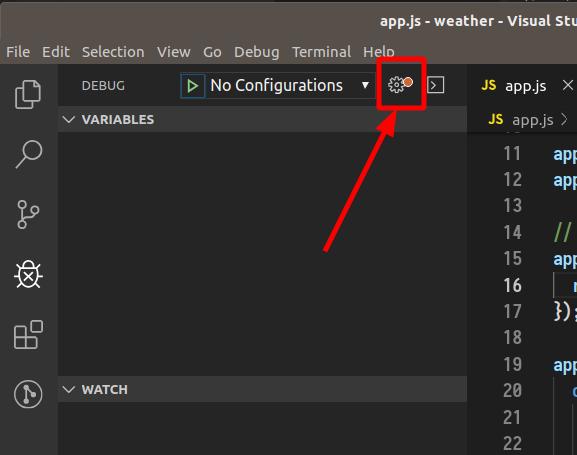577x455 pixels.
Task: Collapse the VARIABLES section
Action: click(x=262, y=119)
